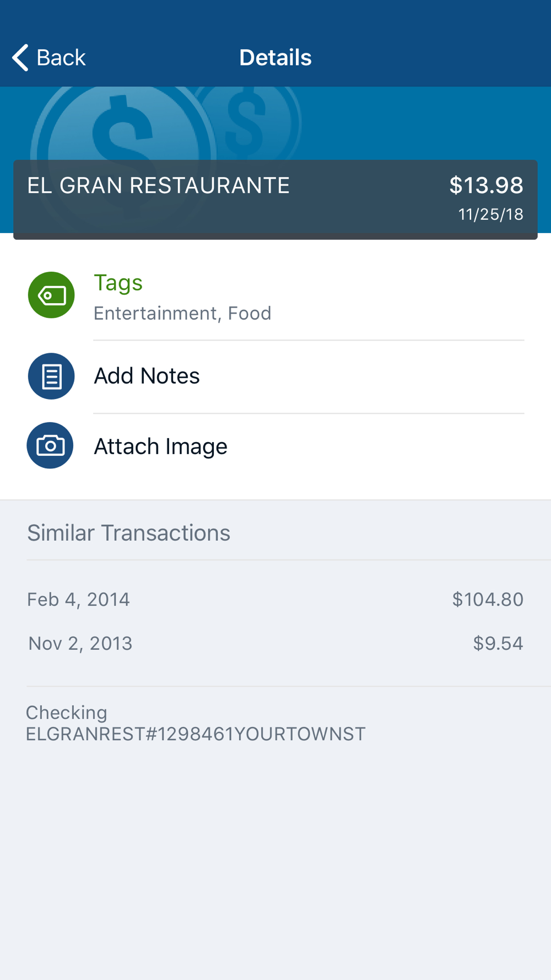This screenshot has width=551, height=980.
Task: Tap the Details screen title
Action: tap(275, 57)
